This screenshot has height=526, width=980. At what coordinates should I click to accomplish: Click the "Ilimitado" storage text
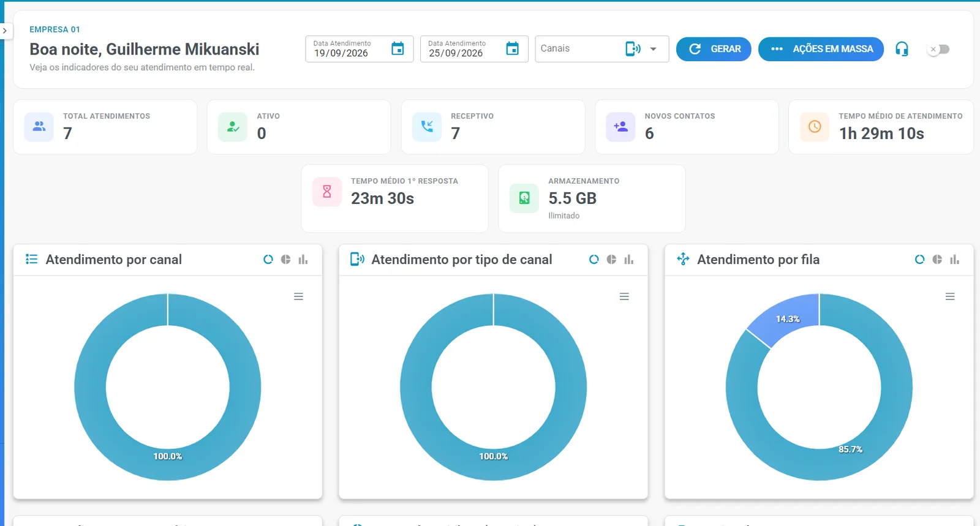(563, 216)
